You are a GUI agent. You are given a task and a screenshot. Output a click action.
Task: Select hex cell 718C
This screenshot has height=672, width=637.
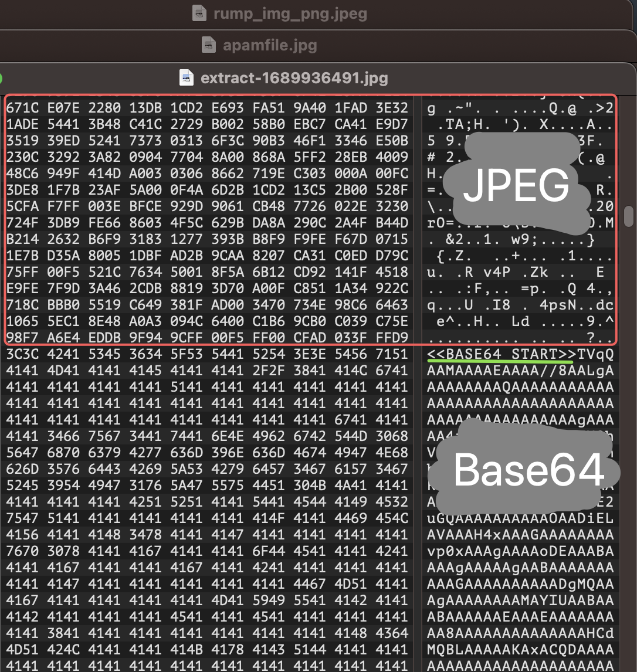coord(22,305)
